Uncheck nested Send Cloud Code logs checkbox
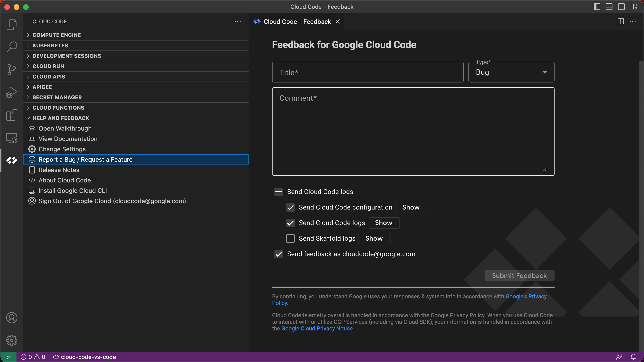This screenshot has height=362, width=644. (290, 223)
